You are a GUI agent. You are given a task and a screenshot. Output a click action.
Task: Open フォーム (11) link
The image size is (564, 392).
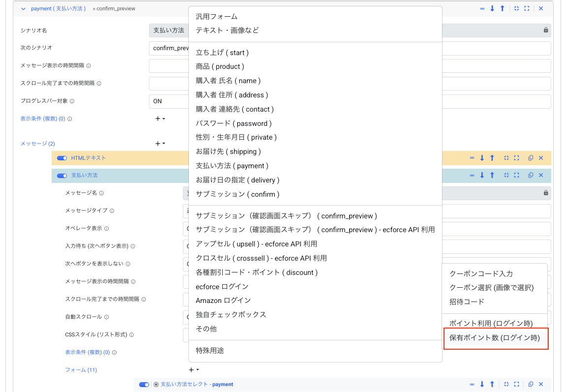[81, 370]
